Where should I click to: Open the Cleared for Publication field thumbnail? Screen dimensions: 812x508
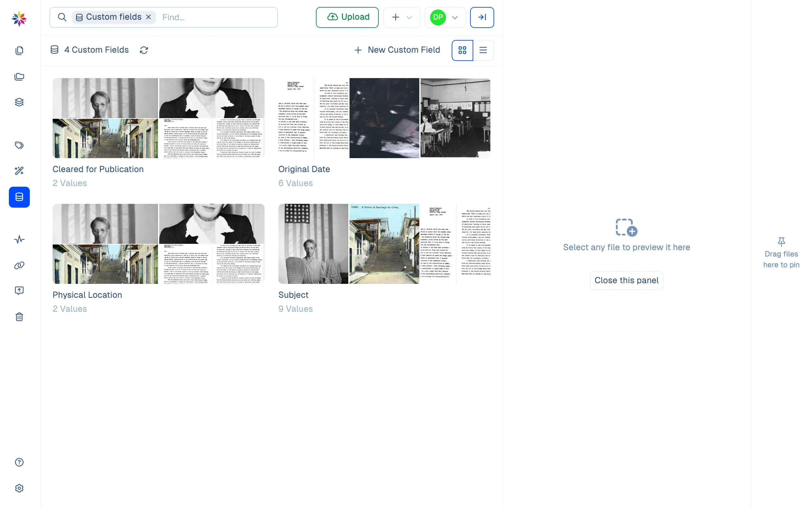[158, 118]
